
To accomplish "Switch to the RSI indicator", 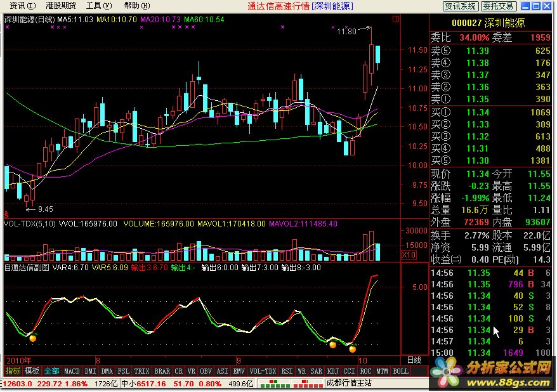I will 287,371.
